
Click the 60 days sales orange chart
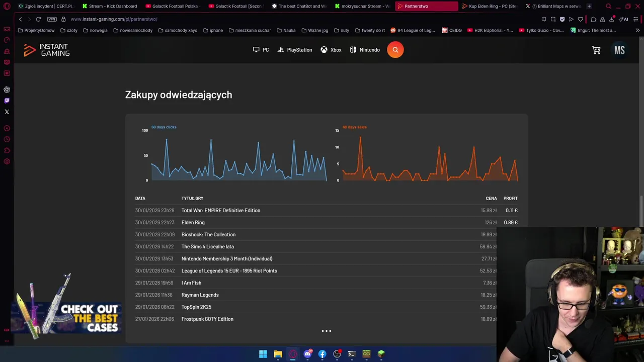[x=428, y=155]
